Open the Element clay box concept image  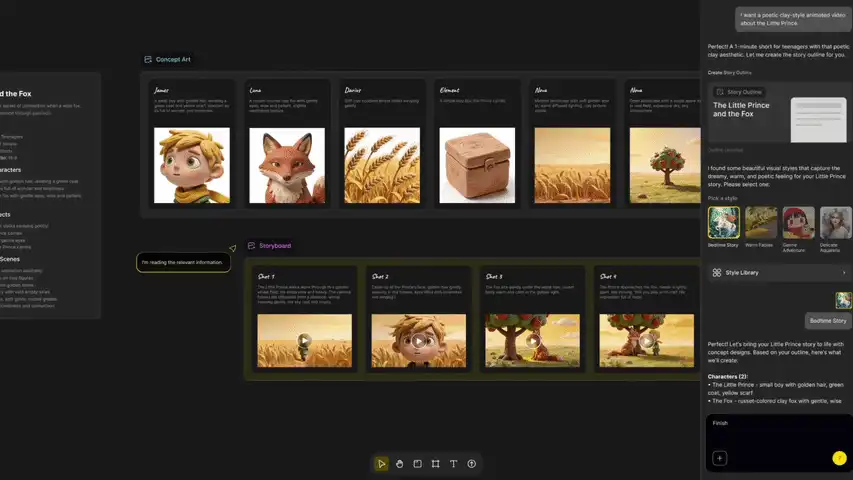click(477, 165)
